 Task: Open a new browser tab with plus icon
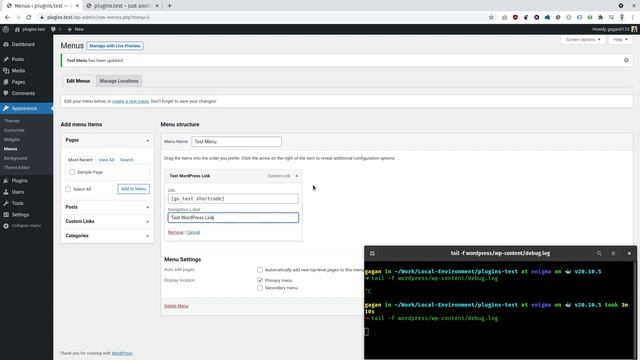(169, 6)
